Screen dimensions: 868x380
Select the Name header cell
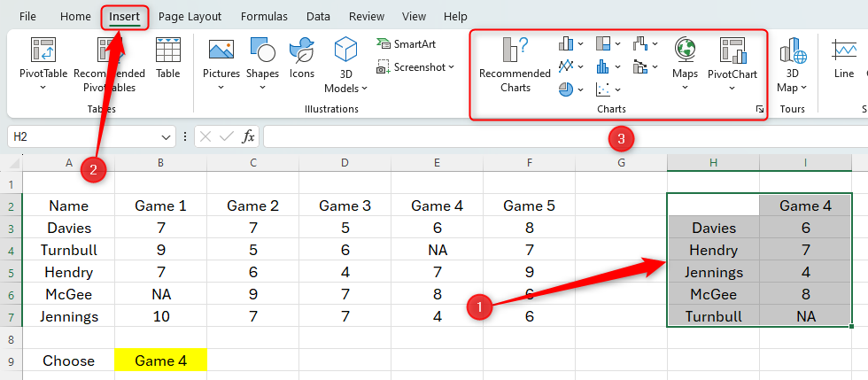(x=69, y=206)
